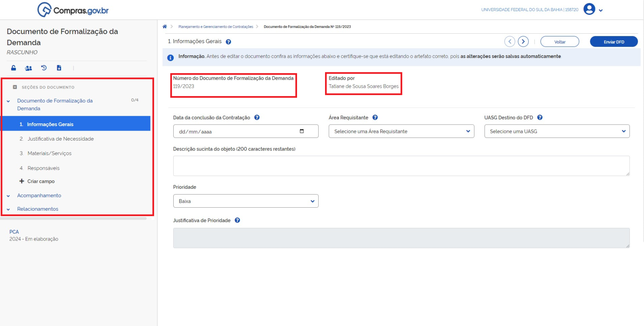Open the Área Requisitante dropdown
Screen dimensions: 644x326
pos(401,131)
